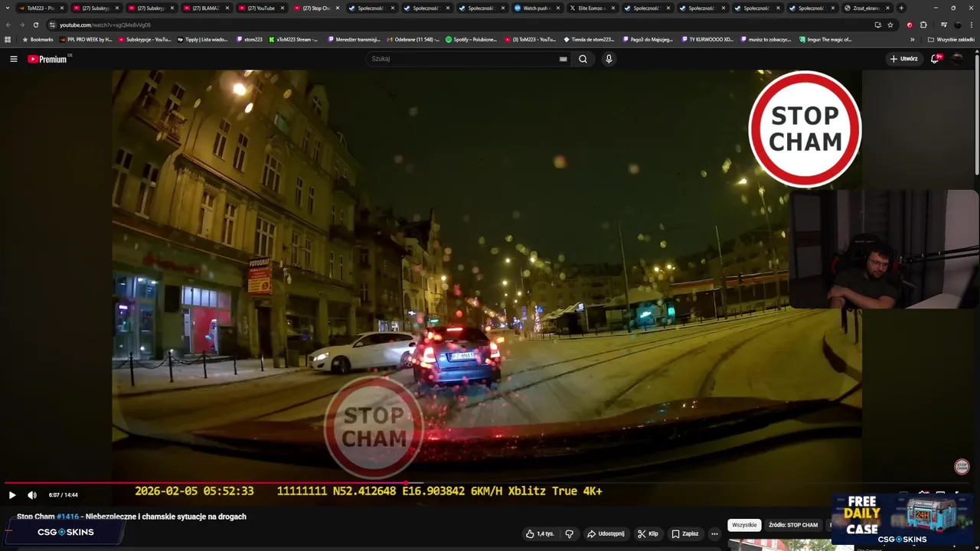
Task: Open xToM223 Stream Kick bookmark
Action: 293,39
